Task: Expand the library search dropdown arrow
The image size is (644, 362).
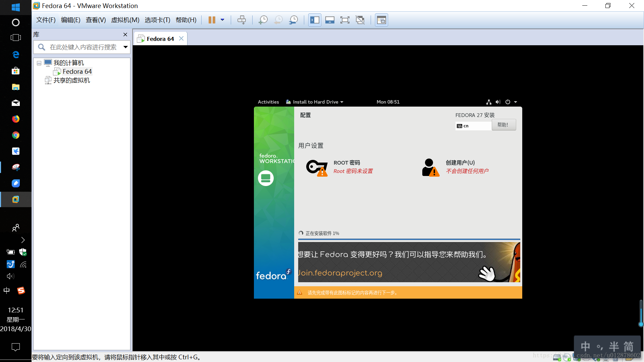Action: point(125,47)
